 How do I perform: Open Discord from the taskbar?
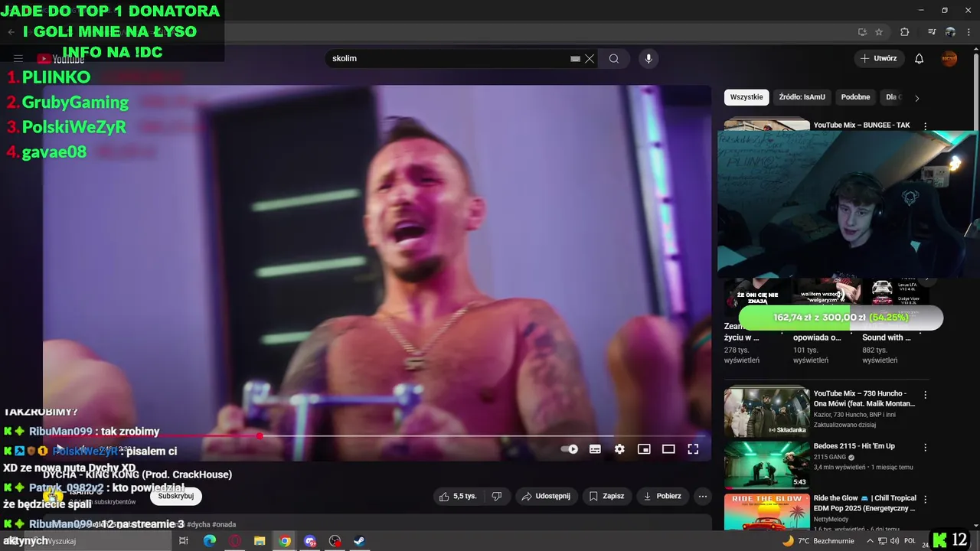(x=310, y=541)
